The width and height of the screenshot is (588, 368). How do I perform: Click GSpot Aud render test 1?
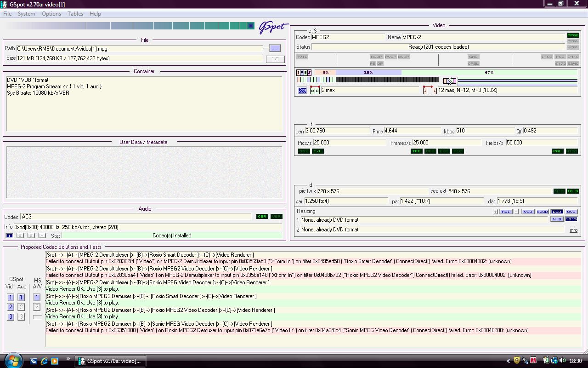pos(21,298)
